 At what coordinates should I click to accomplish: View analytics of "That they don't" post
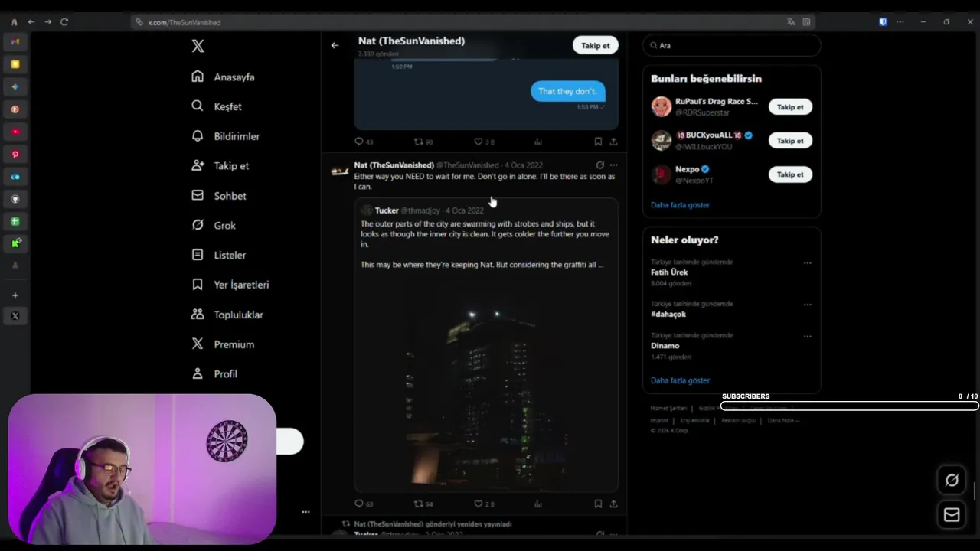(x=538, y=142)
